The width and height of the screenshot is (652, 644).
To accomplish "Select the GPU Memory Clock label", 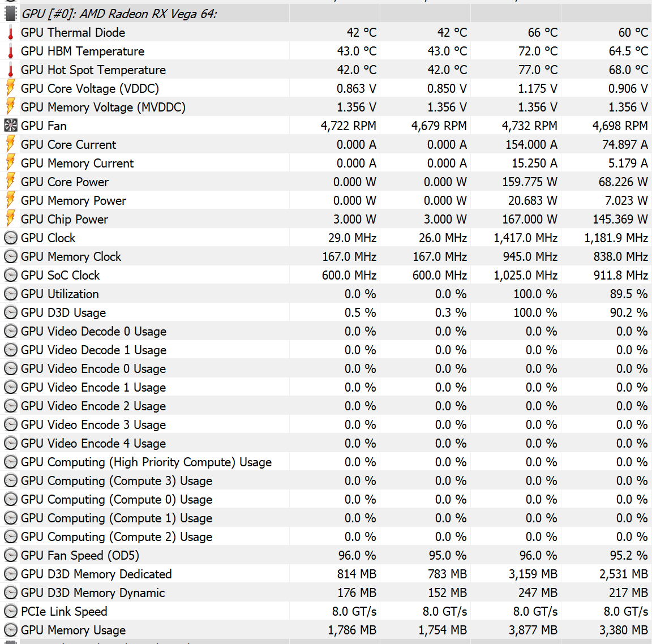I will click(71, 256).
